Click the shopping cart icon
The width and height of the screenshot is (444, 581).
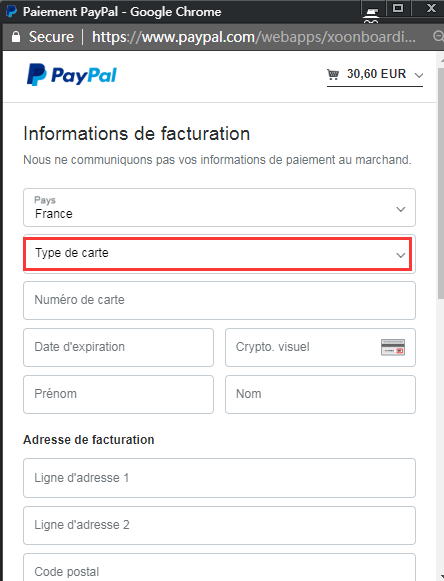tap(333, 74)
